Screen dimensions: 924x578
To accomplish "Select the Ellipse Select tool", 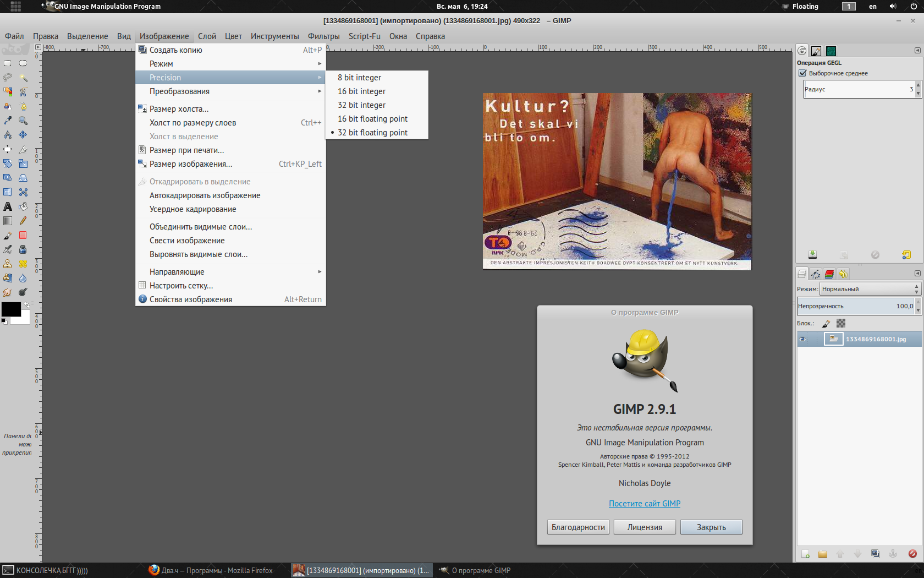I will coord(23,63).
